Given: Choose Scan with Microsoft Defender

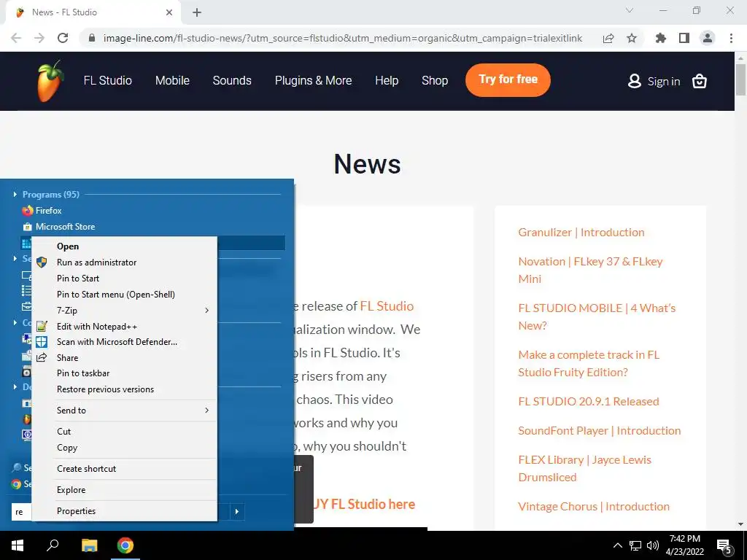Looking at the screenshot, I should pos(124,342).
